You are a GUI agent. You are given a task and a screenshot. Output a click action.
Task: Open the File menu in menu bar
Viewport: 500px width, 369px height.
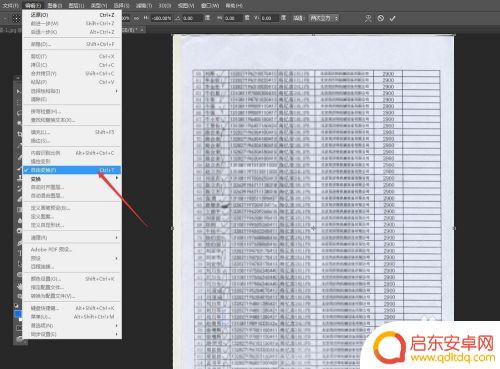pyautogui.click(x=10, y=5)
